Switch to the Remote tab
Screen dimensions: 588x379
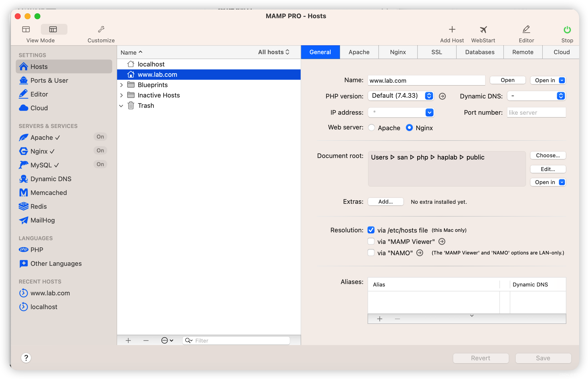523,52
